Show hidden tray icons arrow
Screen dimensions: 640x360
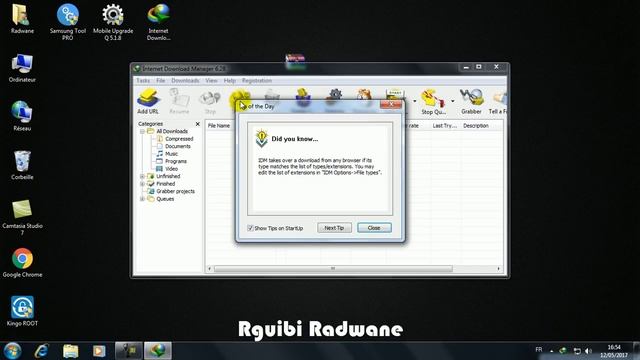point(551,351)
